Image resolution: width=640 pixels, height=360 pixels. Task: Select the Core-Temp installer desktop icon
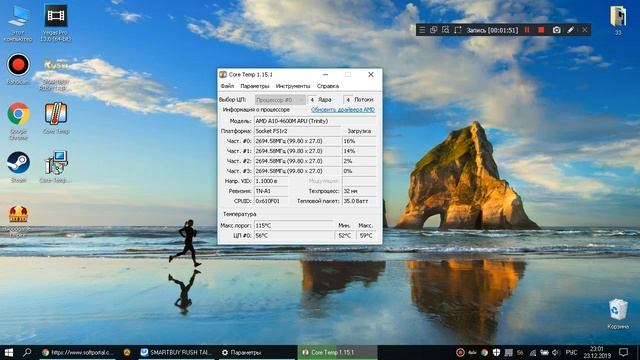tap(56, 167)
